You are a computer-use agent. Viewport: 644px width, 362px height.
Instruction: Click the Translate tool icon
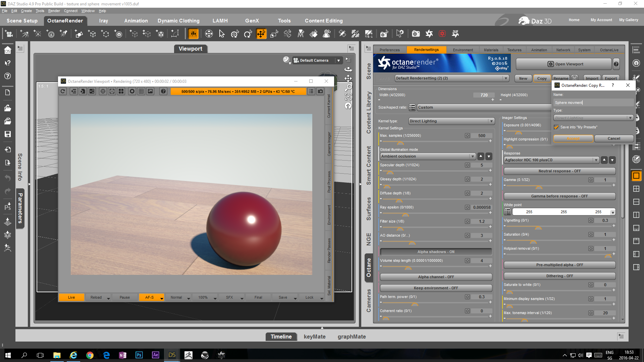pyautogui.click(x=261, y=34)
